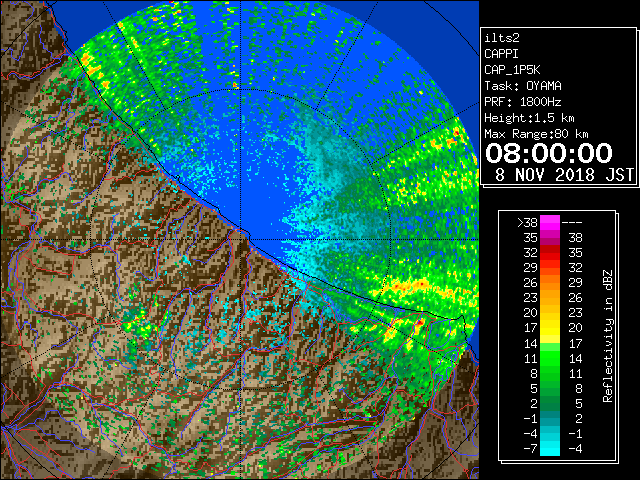640x480 pixels.
Task: Select the '8 NOV 2018 JST' date
Action: pyautogui.click(x=564, y=175)
